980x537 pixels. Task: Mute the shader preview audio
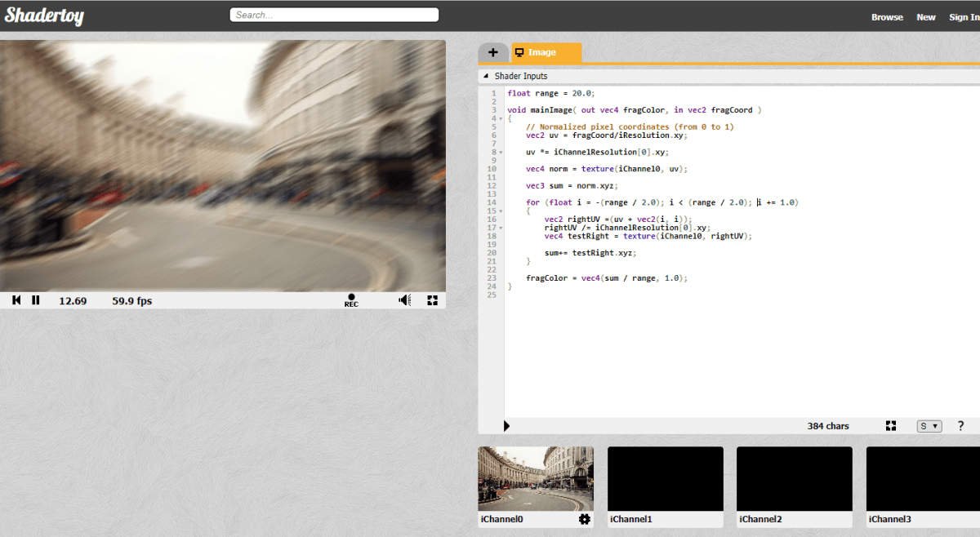tap(404, 300)
